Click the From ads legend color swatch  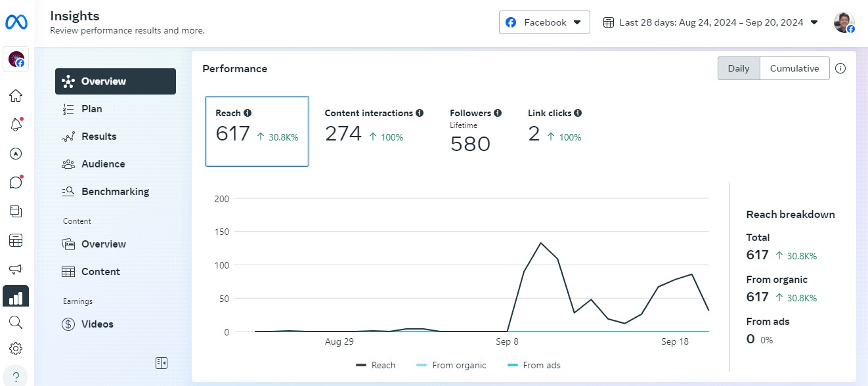[513, 365]
